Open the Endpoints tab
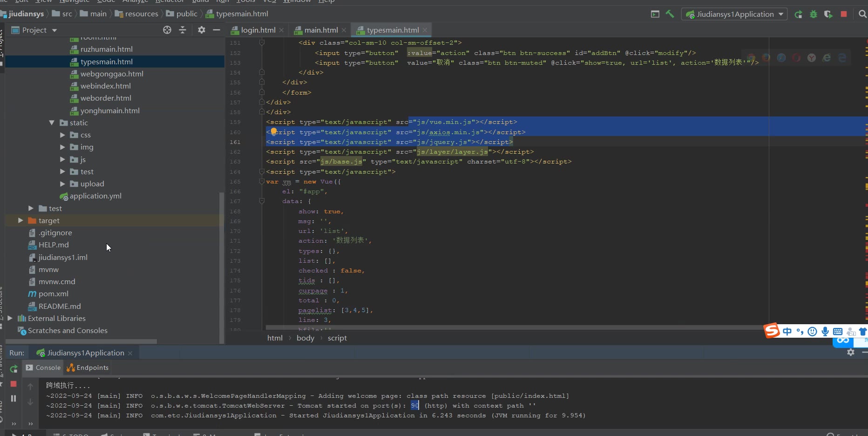The height and width of the screenshot is (436, 868). tap(88, 368)
